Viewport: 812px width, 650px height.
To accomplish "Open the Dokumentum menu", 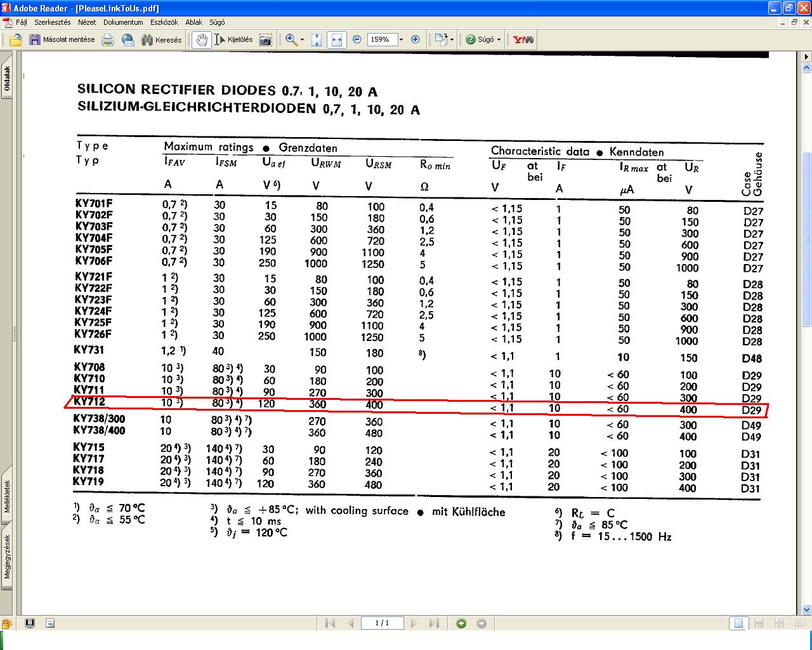I will (123, 22).
